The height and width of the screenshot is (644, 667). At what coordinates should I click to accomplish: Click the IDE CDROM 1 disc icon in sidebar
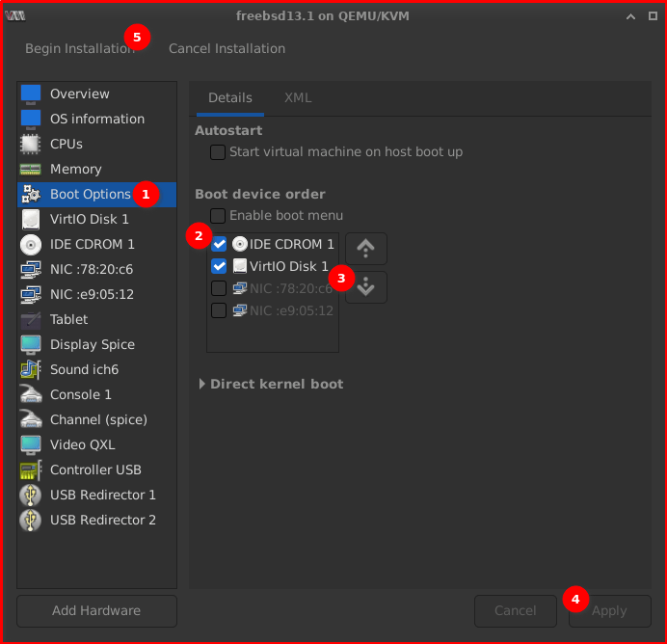(x=31, y=245)
